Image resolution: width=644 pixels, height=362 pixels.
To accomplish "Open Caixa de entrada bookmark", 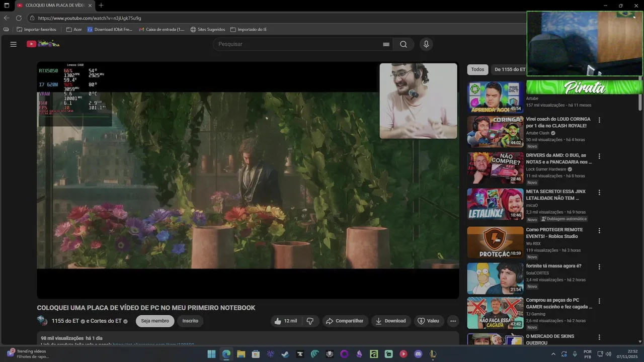I will 162,30.
